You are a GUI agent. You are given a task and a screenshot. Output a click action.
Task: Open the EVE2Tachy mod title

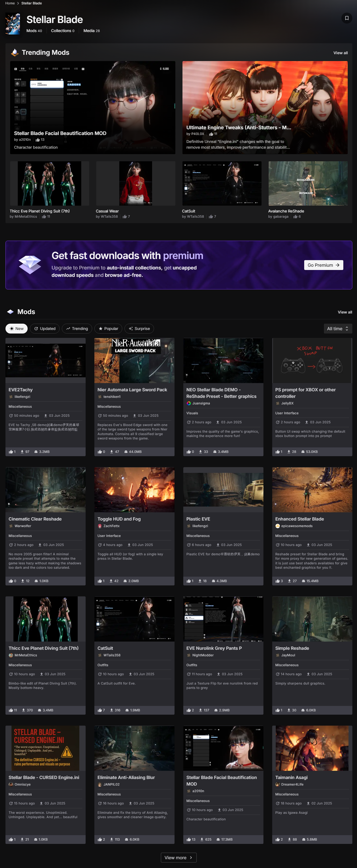[21, 390]
